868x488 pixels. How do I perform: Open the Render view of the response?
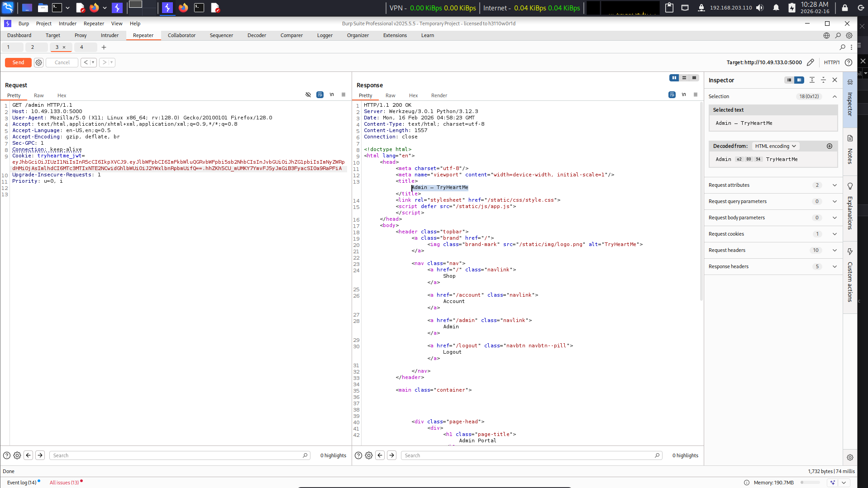[439, 95]
